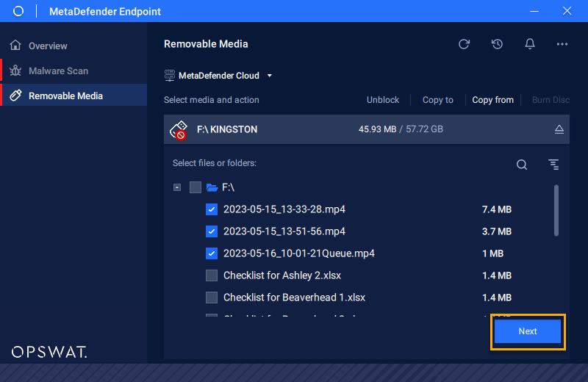Click file name Checklist for Ashley 2.xlsx
The image size is (588, 382).
282,275
